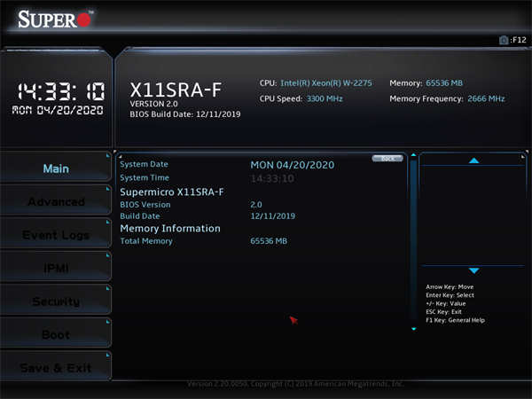Click the screenshot camera icon near F12
This screenshot has height=399, width=532.
pyautogui.click(x=504, y=40)
